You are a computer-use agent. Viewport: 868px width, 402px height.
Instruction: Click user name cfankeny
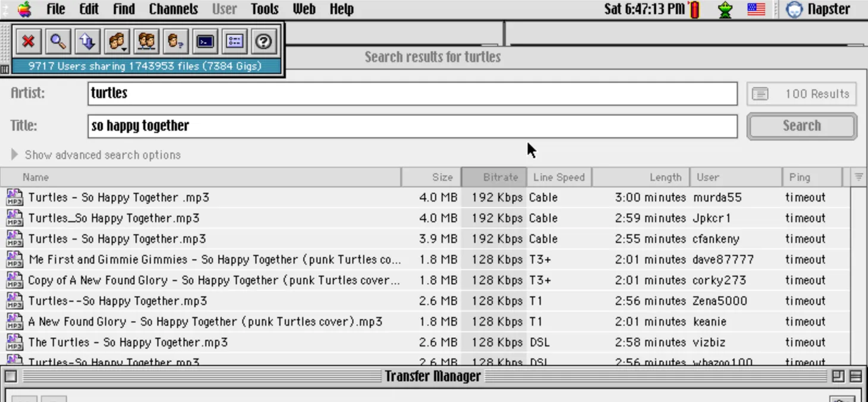pyautogui.click(x=716, y=238)
